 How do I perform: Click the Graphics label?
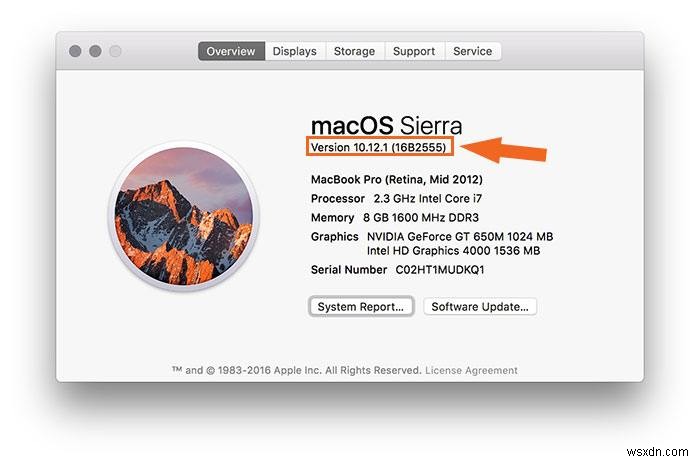[x=334, y=237]
